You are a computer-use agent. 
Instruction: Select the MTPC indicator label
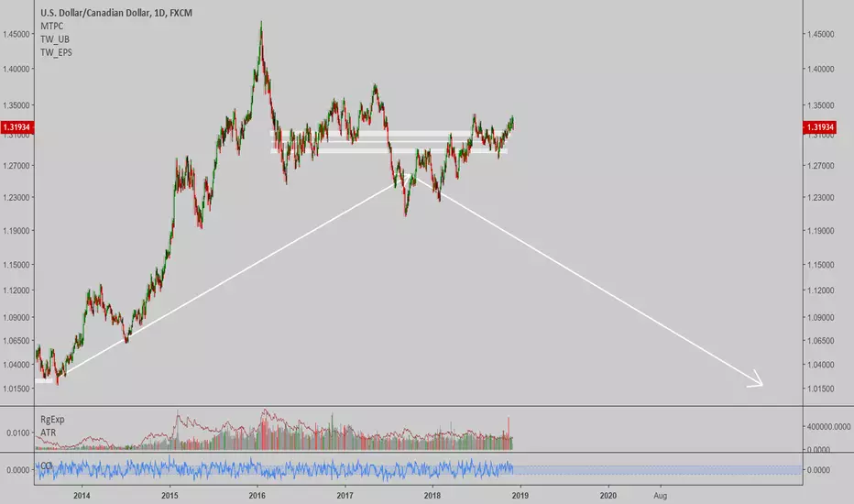[x=51, y=27]
